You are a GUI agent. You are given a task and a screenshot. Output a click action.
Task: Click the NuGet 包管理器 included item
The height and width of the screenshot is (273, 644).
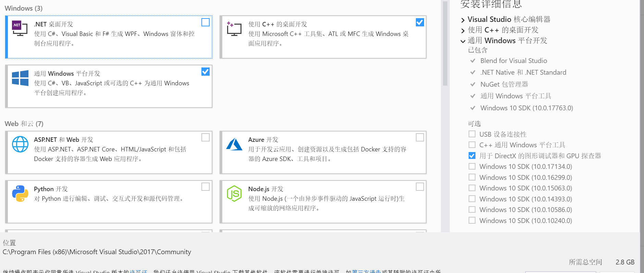(x=504, y=84)
